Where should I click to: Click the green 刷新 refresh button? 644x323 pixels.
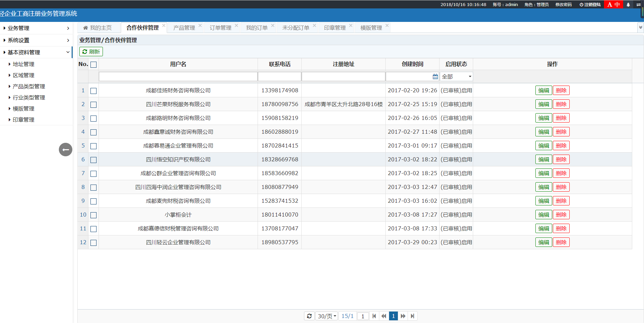(x=91, y=52)
